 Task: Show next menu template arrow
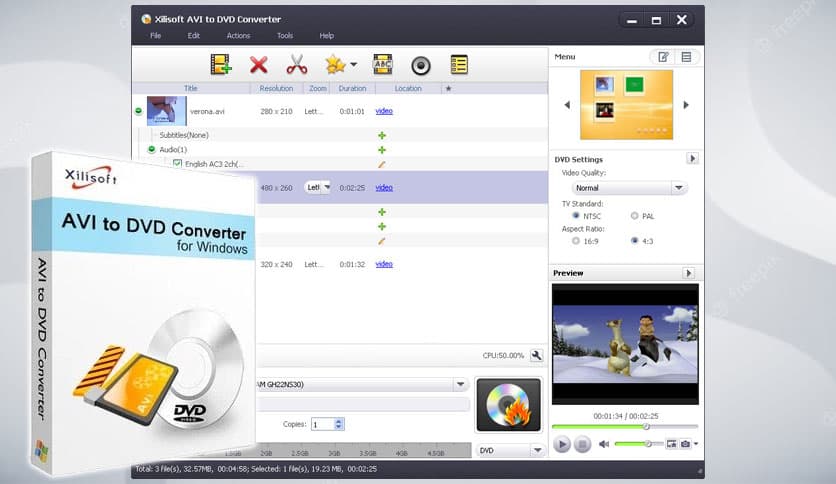[686, 105]
